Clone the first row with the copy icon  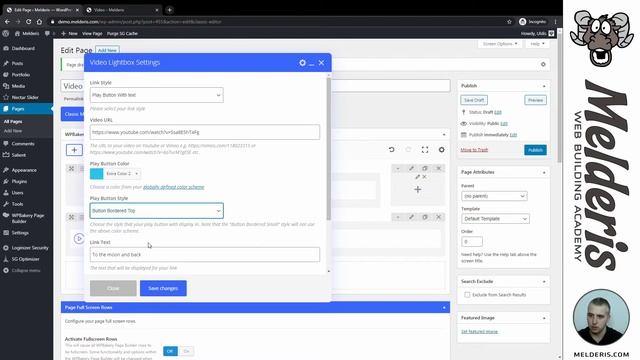pyautogui.click(x=425, y=168)
